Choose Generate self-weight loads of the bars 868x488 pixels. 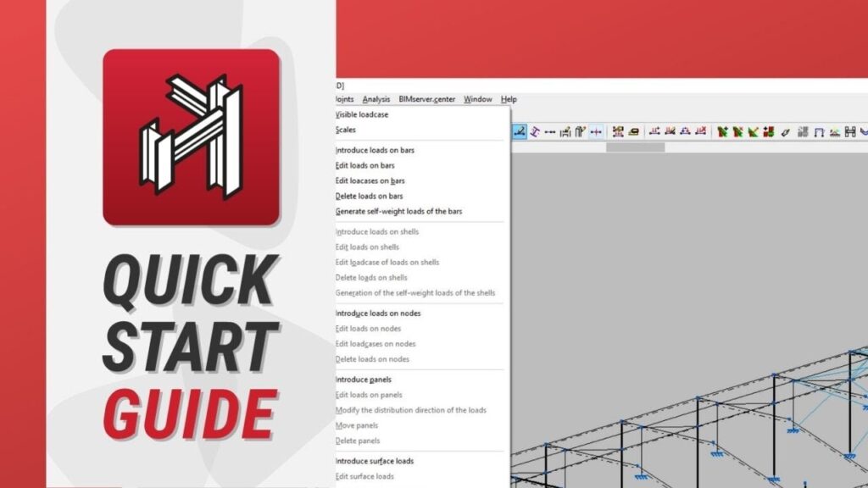[x=398, y=211]
